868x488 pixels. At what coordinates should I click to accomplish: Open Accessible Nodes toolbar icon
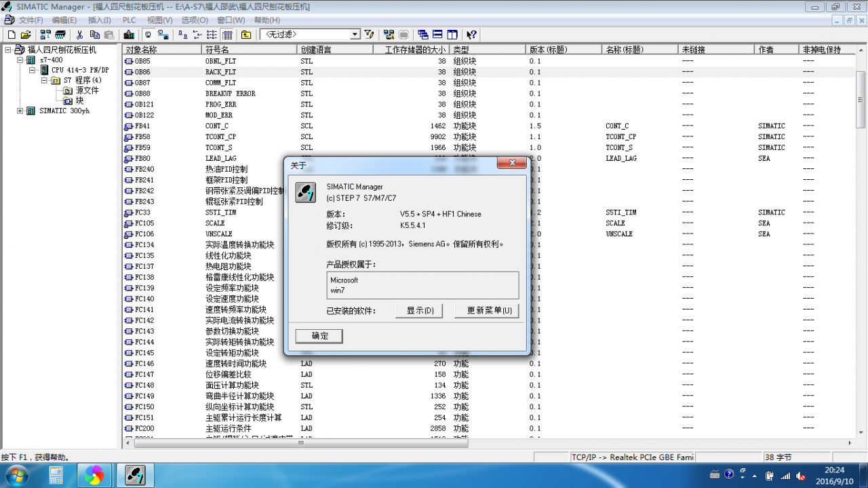45,34
